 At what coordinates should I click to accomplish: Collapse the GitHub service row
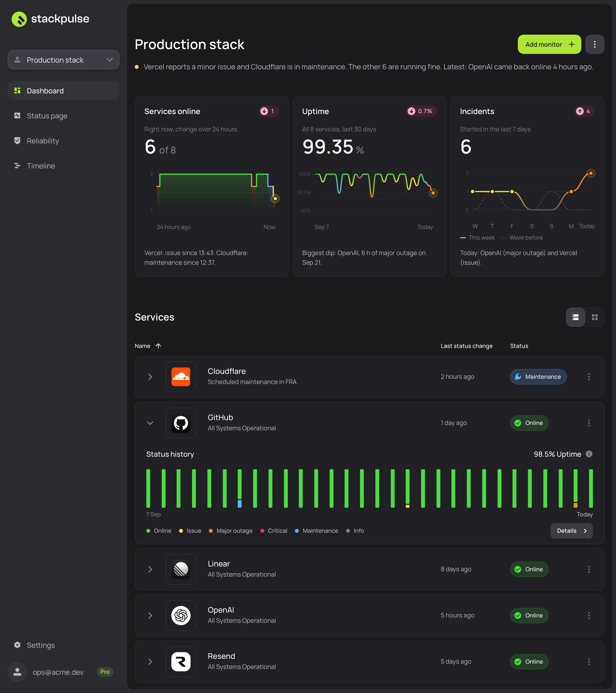click(x=150, y=423)
